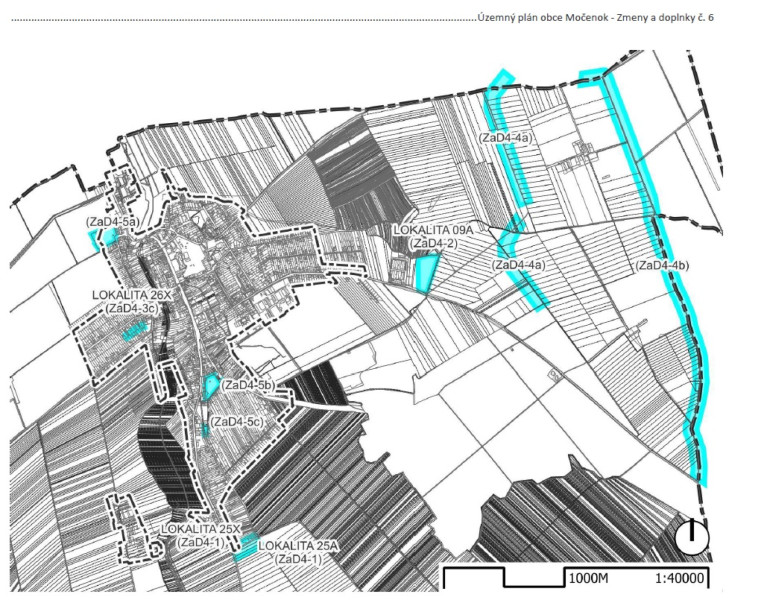Click the LOKALITA 25A label
The image size is (764, 600).
(x=299, y=546)
